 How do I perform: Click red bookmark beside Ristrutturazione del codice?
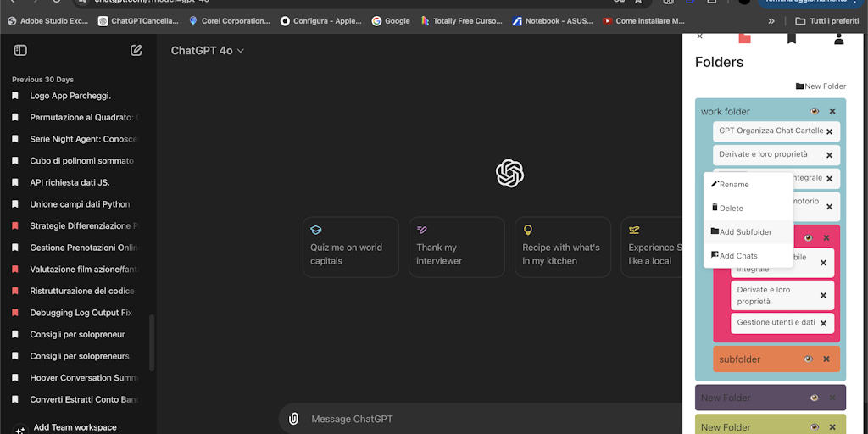(15, 291)
